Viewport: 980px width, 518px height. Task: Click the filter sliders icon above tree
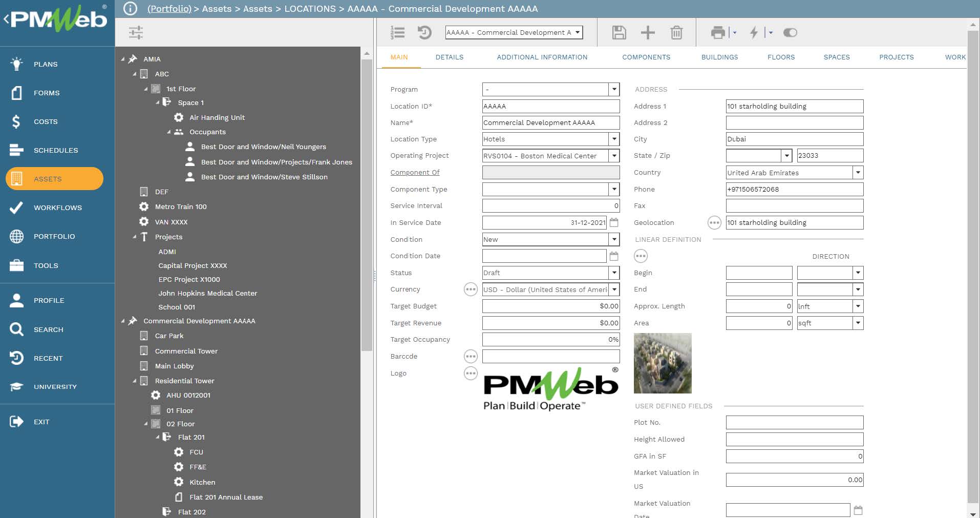click(x=136, y=33)
